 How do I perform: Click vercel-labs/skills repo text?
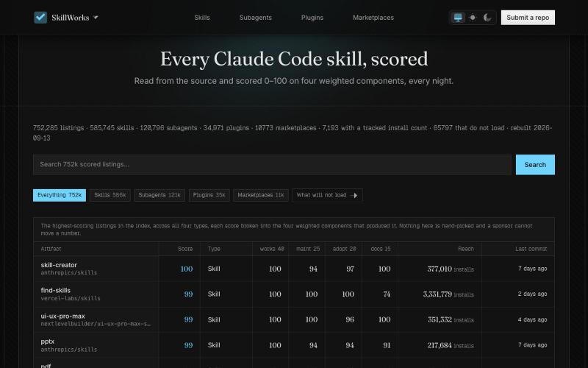(71, 298)
